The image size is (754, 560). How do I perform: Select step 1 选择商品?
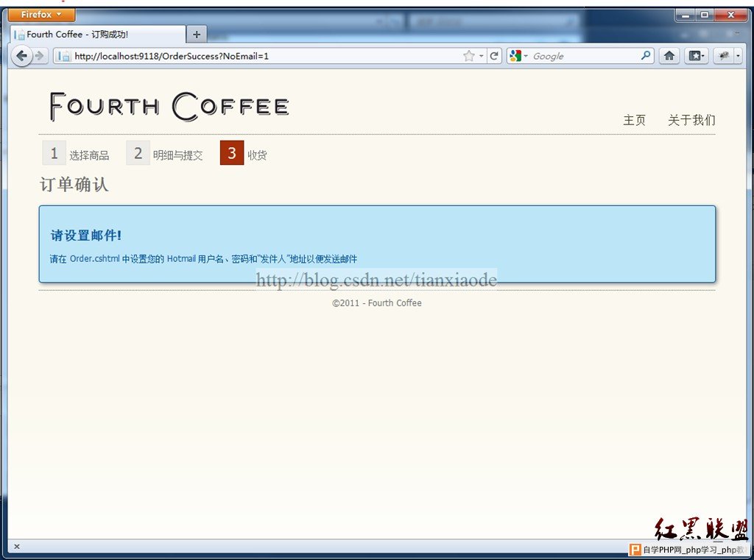[76, 153]
